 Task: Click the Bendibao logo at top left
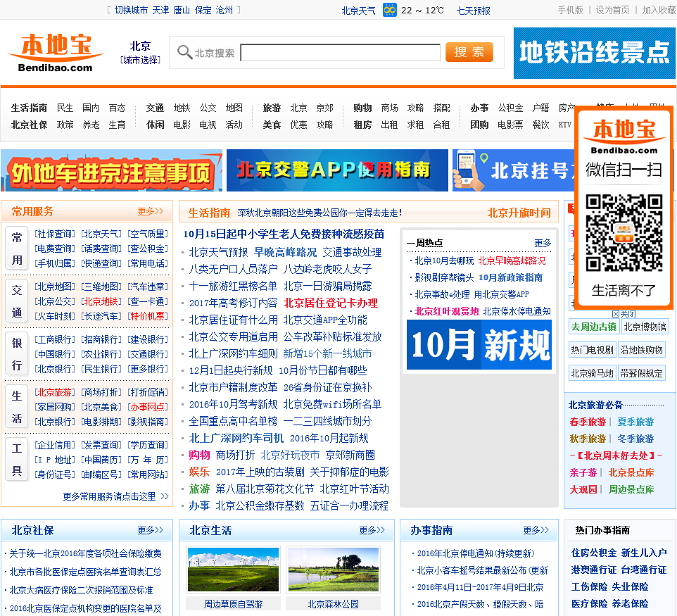[x=56, y=53]
